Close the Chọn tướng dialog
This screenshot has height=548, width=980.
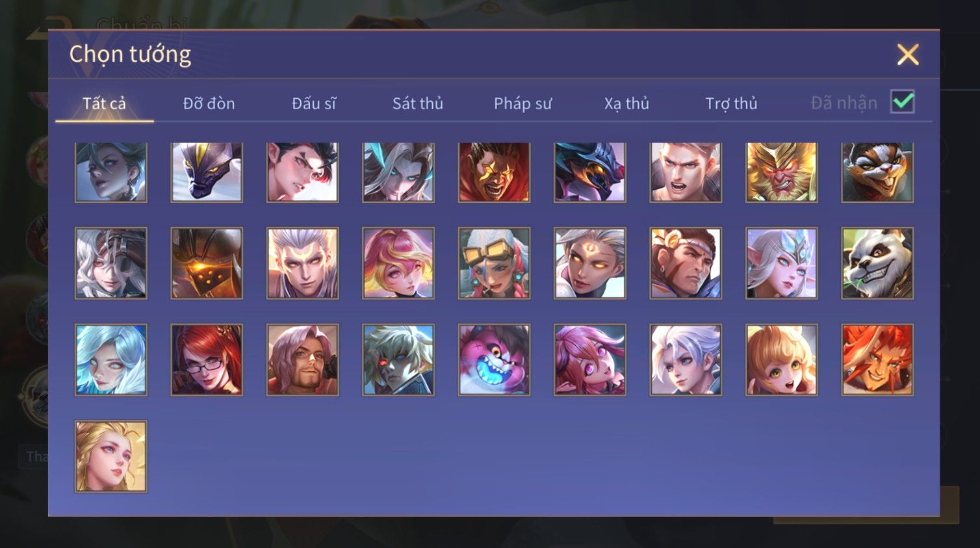pos(908,55)
